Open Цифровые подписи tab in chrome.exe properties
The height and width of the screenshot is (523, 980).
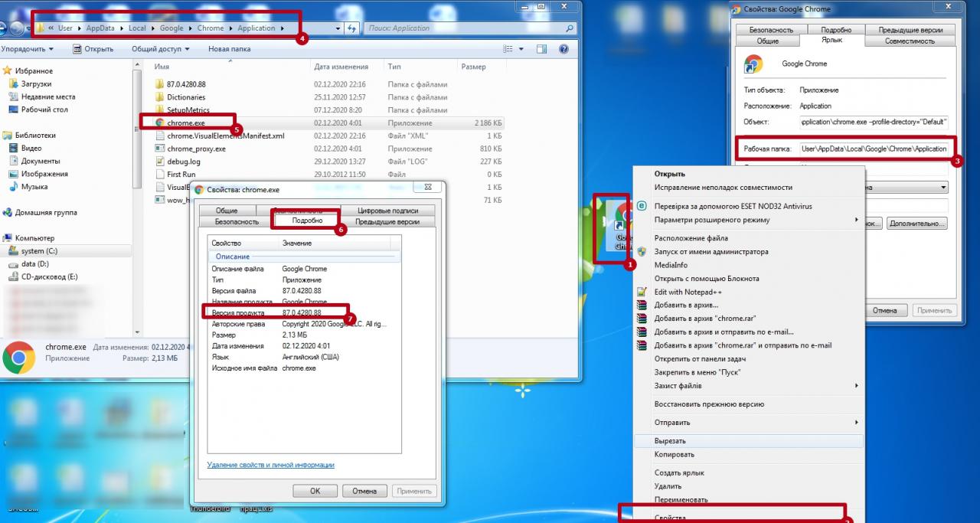387,211
